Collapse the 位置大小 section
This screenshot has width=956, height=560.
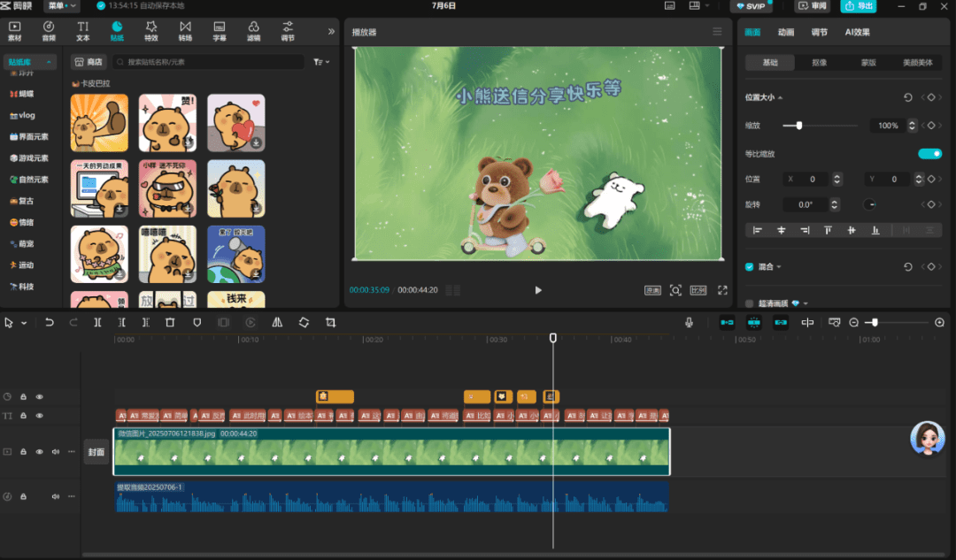[x=781, y=97]
